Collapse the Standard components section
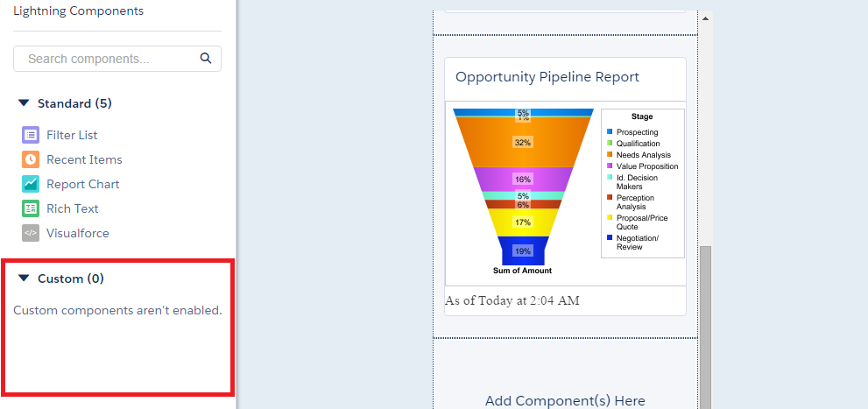Screen dimensions: 868x409 (24, 103)
